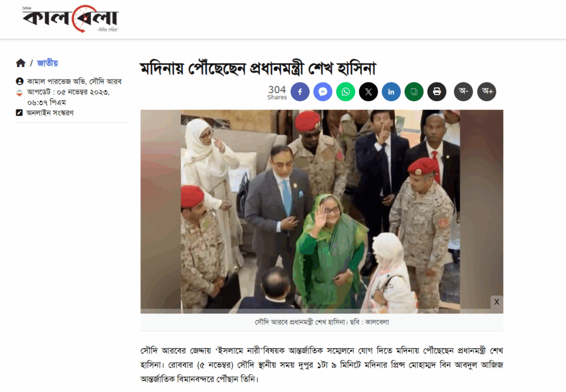Screen dimensions: 566x392
Task: Click the image caption below the photo
Action: coord(322,322)
